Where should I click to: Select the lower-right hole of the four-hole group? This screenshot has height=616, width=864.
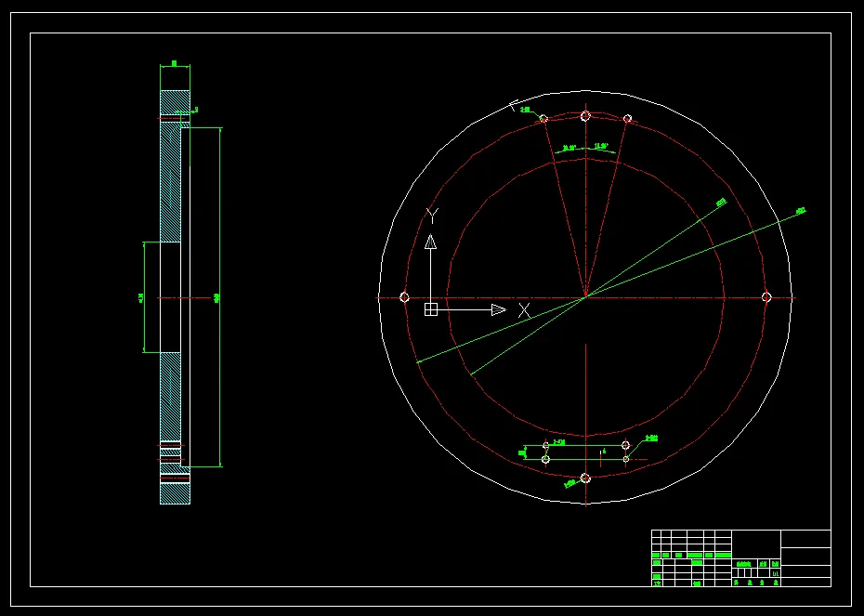[x=626, y=459]
